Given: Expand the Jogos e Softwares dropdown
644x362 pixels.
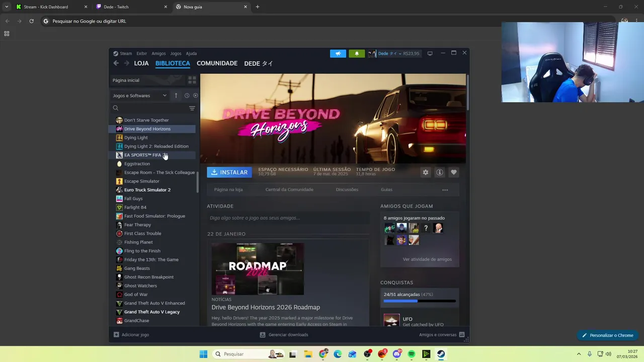Looking at the screenshot, I should click(x=139, y=96).
